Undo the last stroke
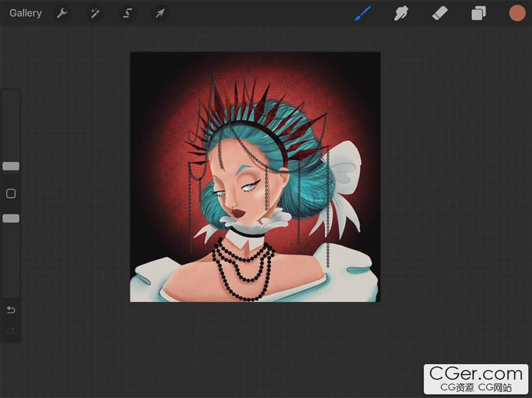 pos(11,310)
